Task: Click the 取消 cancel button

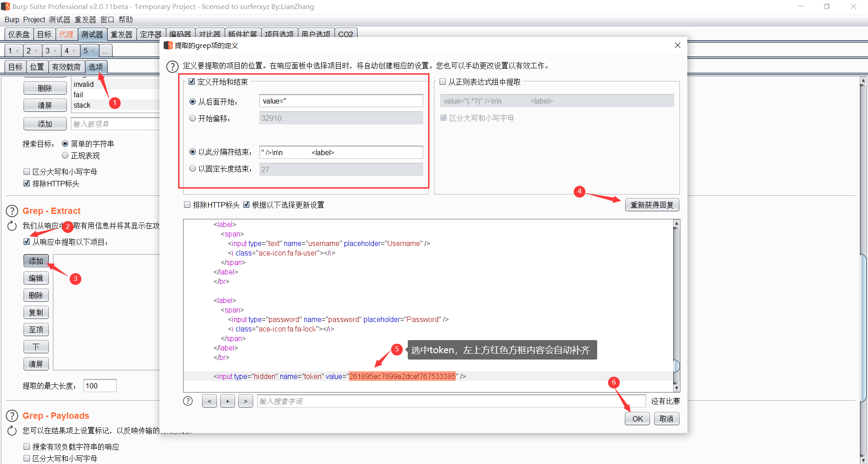Action: 666,419
